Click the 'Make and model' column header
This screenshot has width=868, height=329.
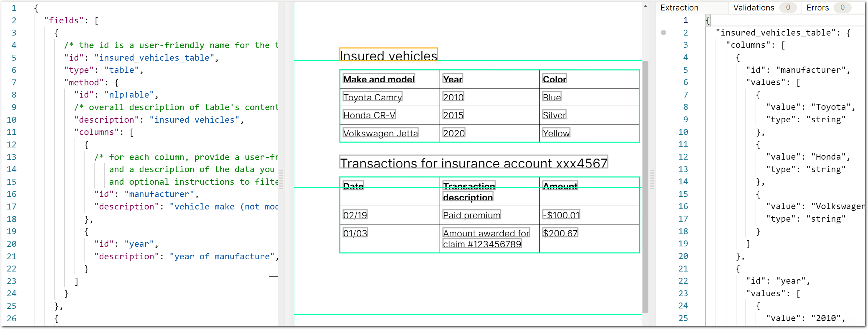(x=379, y=79)
